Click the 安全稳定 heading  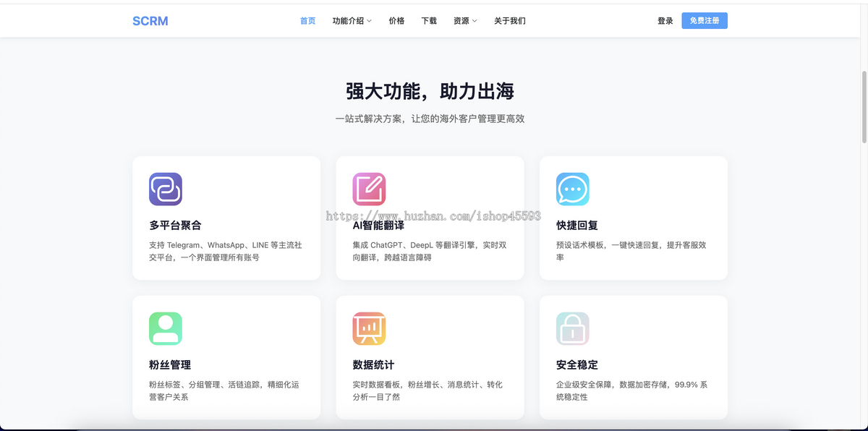pyautogui.click(x=577, y=365)
